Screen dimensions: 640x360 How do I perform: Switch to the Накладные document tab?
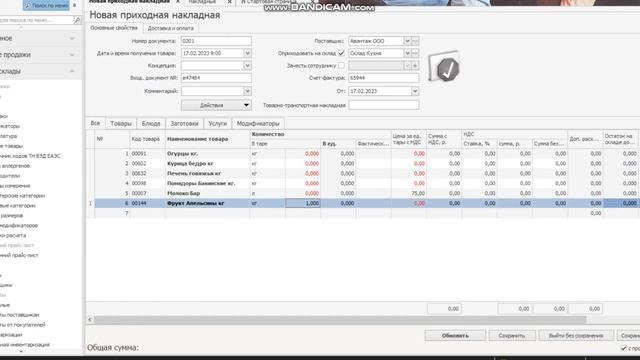(x=202, y=2)
